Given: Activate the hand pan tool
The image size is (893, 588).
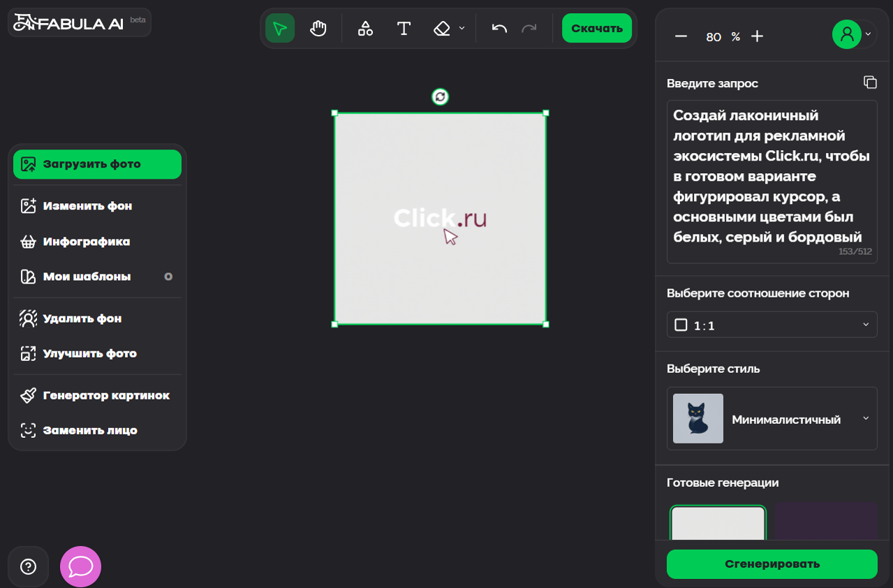Looking at the screenshot, I should (318, 29).
